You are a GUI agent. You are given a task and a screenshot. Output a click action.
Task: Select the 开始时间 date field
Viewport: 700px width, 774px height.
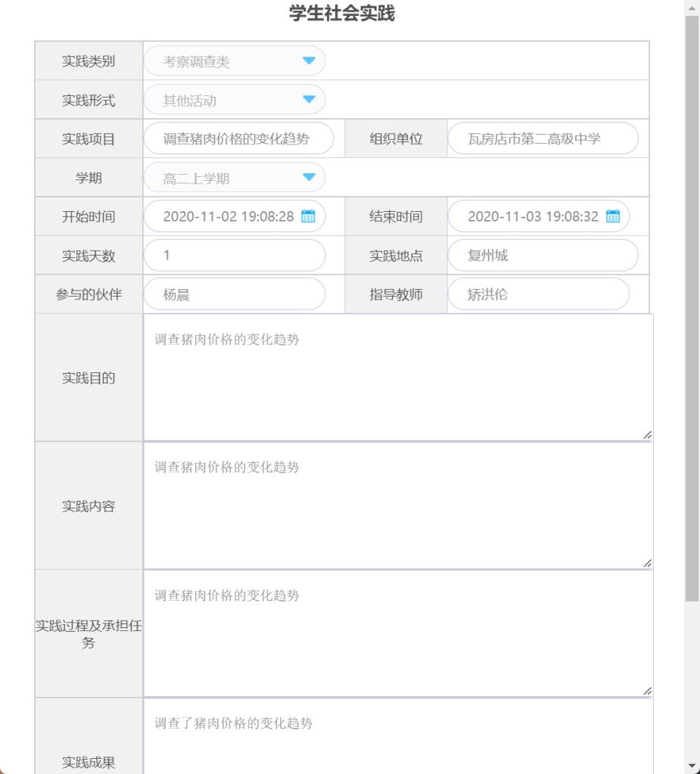tap(227, 216)
